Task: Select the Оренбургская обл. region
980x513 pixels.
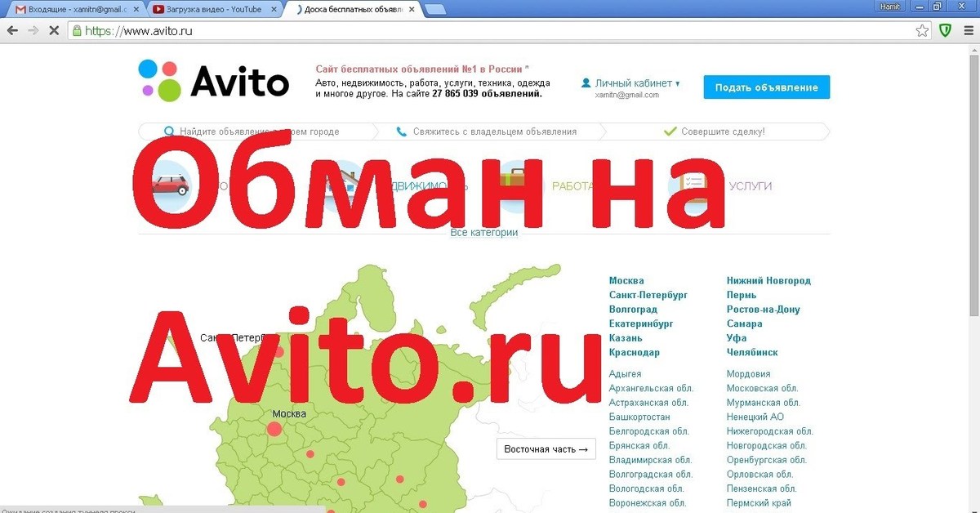Action: [767, 460]
